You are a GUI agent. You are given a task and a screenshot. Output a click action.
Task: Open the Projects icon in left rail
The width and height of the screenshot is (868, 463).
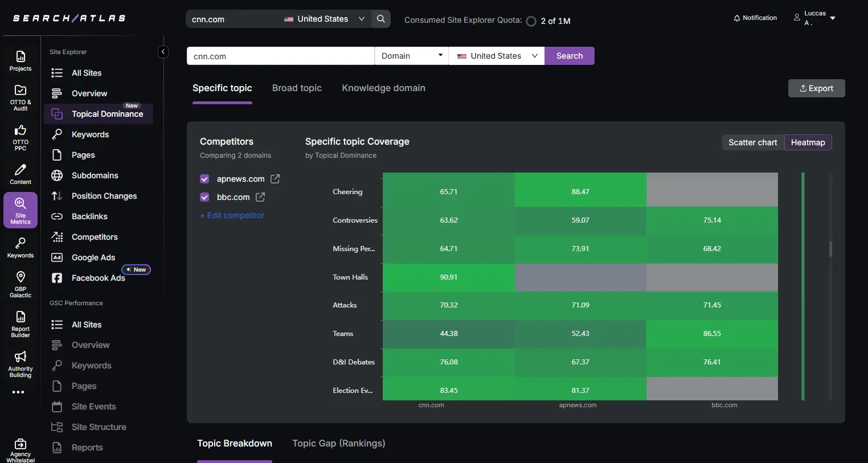21,61
